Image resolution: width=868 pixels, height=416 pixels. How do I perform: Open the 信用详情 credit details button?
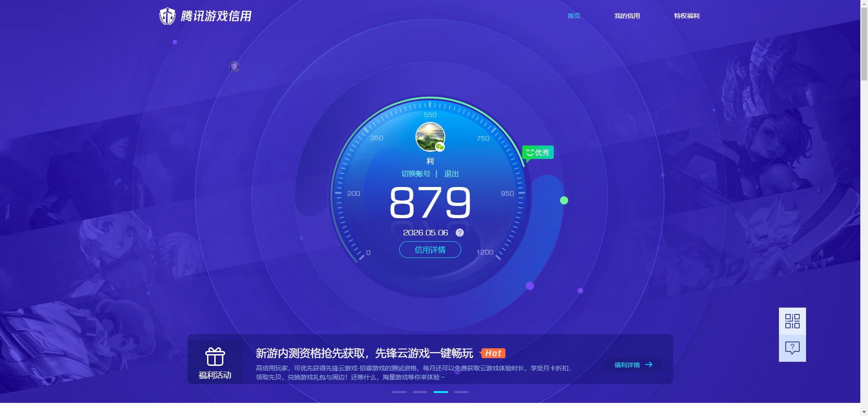(430, 250)
